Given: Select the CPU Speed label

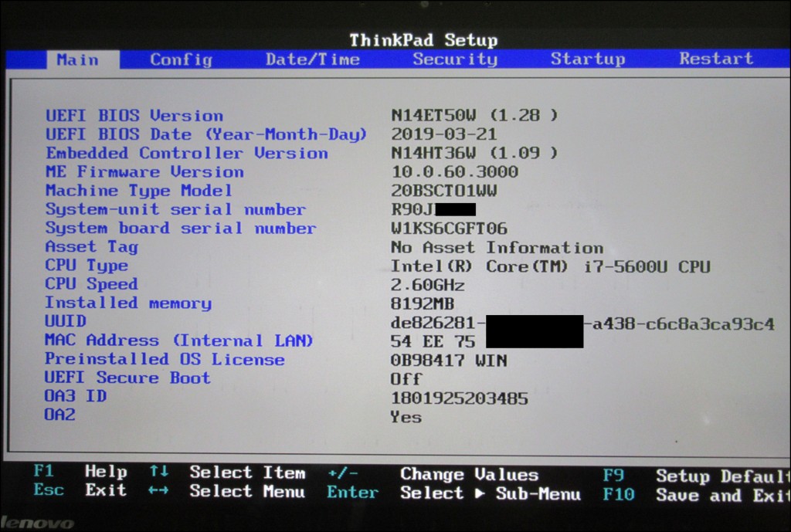Looking at the screenshot, I should click(x=91, y=283).
